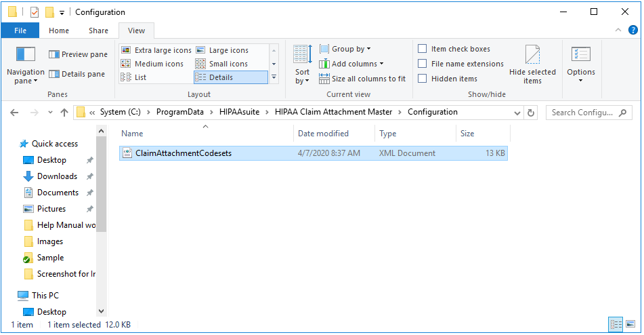Screen dimensions: 644x335
Task: Show the Details pane
Action: 78,74
